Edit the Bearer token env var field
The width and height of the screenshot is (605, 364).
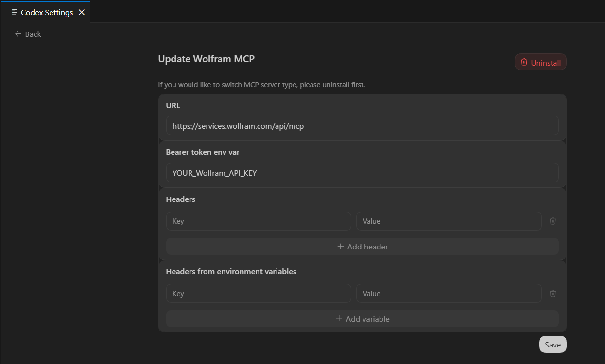363,172
